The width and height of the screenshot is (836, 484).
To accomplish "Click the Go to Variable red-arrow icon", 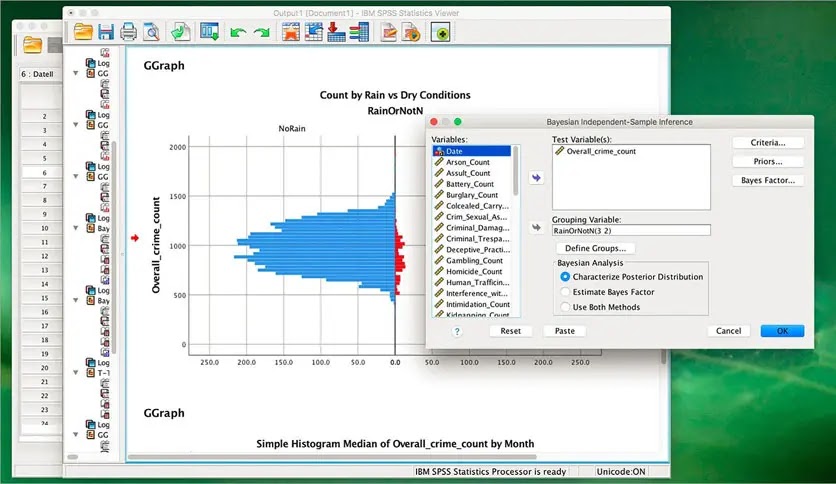I will point(336,33).
